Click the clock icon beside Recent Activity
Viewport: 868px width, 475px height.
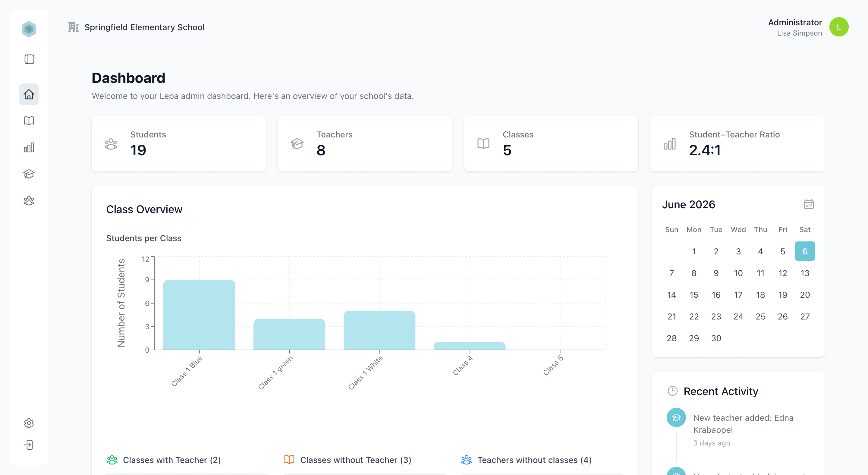673,391
